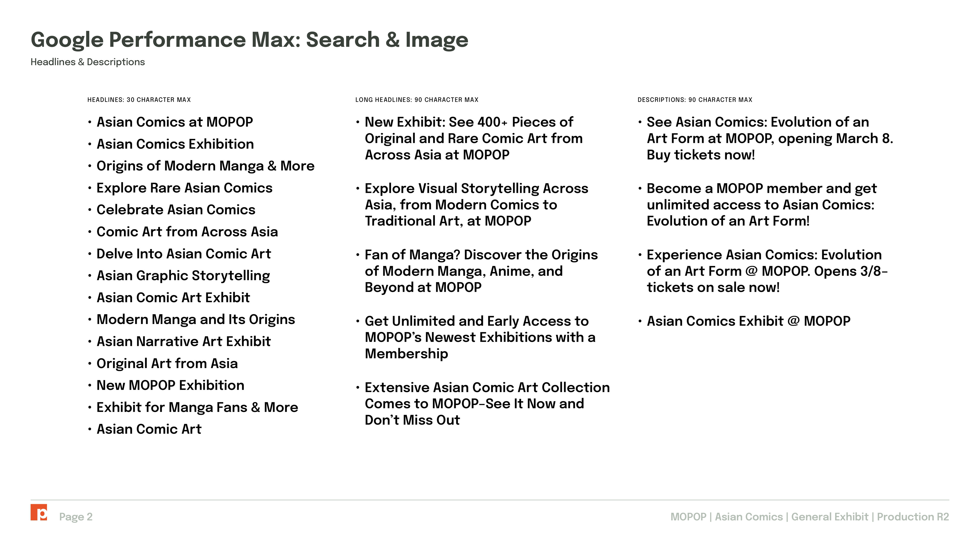The image size is (980, 551).
Task: Click the orange 'p' logo icon
Action: (39, 512)
